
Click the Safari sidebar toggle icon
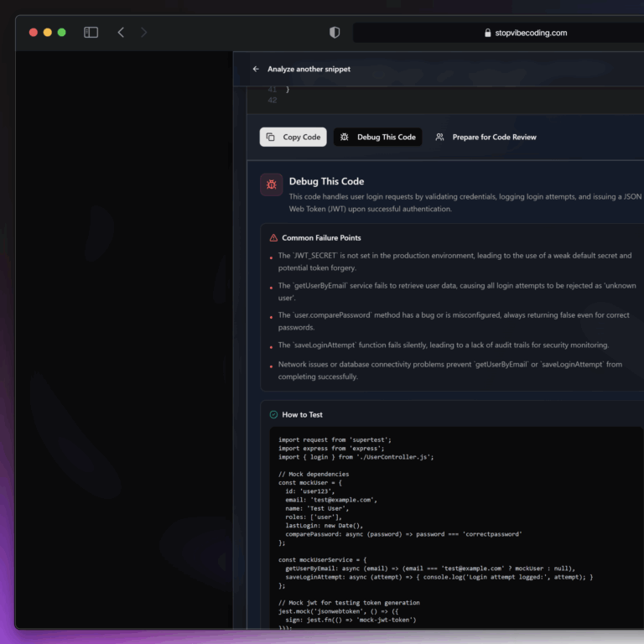91,33
